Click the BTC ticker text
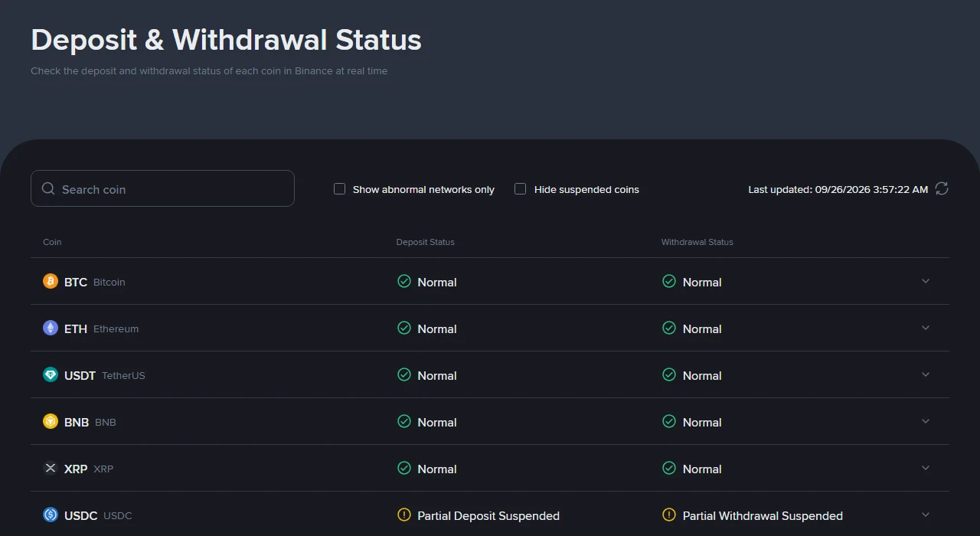Image resolution: width=980 pixels, height=536 pixels. [x=76, y=282]
